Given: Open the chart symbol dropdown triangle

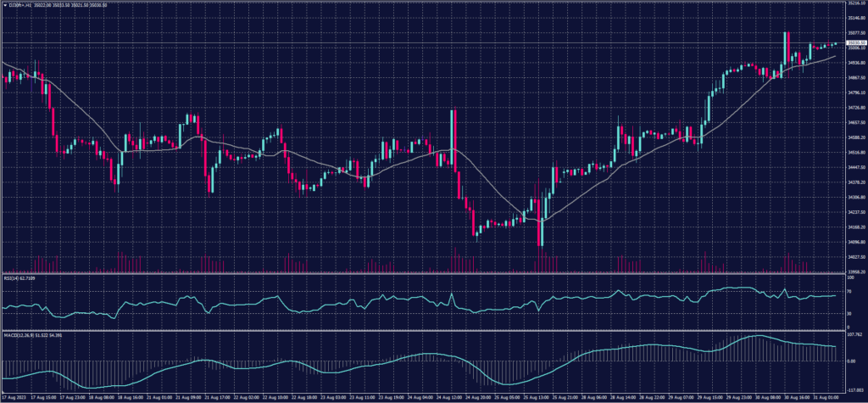Looking at the screenshot, I should [x=6, y=4].
